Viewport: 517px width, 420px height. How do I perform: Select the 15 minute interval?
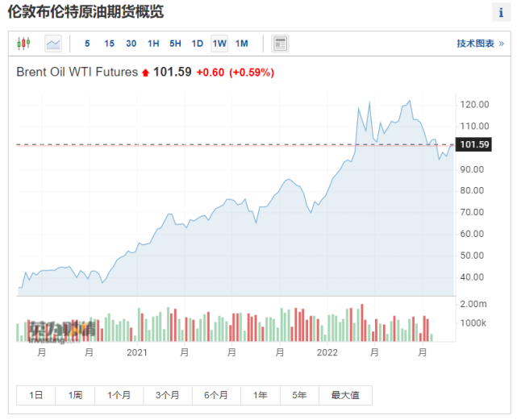coord(109,43)
